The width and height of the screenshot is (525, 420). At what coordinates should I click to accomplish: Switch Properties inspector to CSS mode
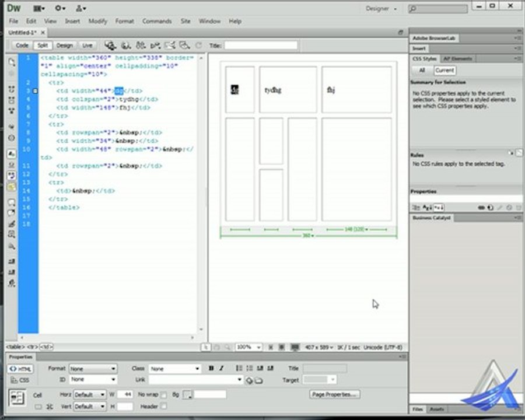pos(20,380)
